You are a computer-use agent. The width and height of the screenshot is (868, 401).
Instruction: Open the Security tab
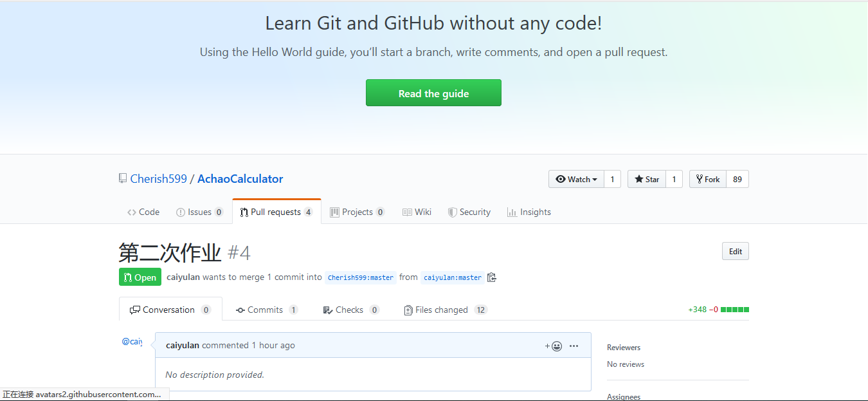click(x=469, y=212)
